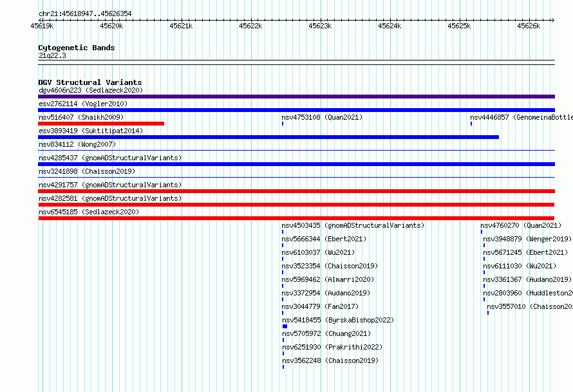Open nsv6545185 (Sedlazeck2020) variant label
This screenshot has height=392, width=573.
coord(89,212)
